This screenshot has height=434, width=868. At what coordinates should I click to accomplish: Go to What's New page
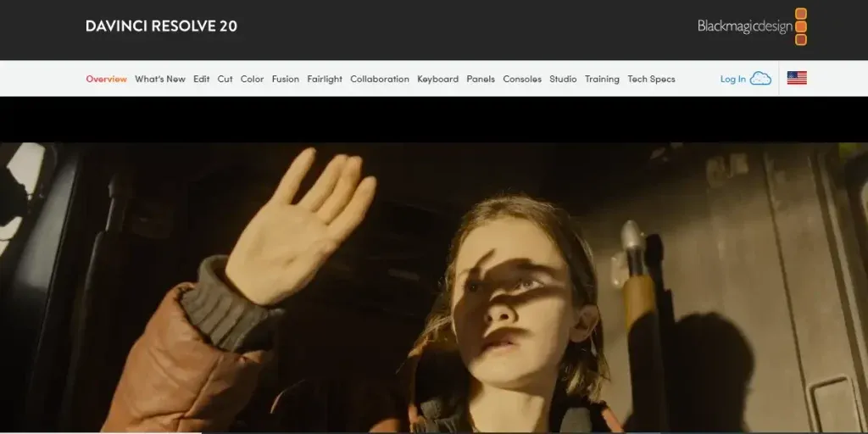tap(160, 79)
